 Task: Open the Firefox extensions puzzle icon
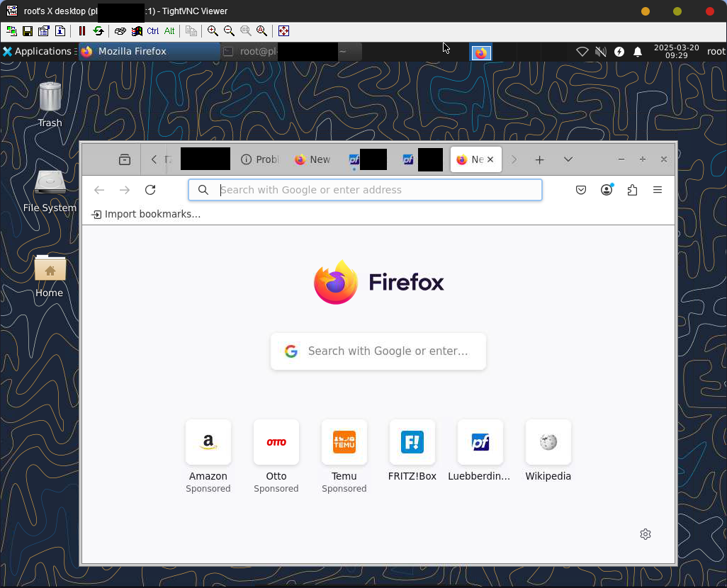click(x=632, y=190)
